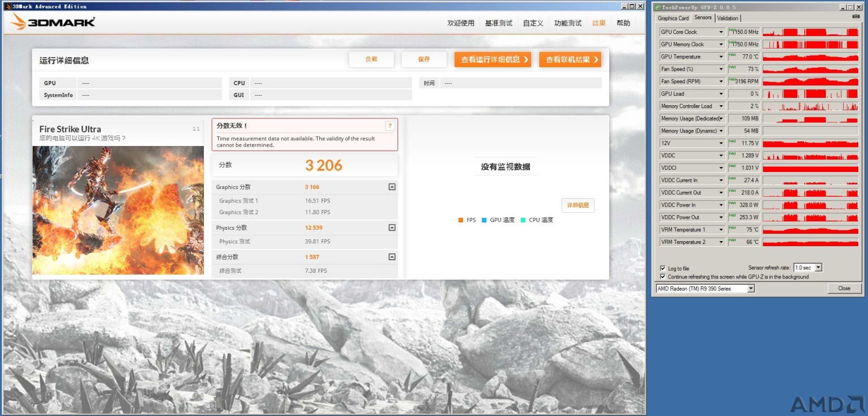Image resolution: width=868 pixels, height=416 pixels.
Task: Collapse the 综合分数 section
Action: [392, 257]
